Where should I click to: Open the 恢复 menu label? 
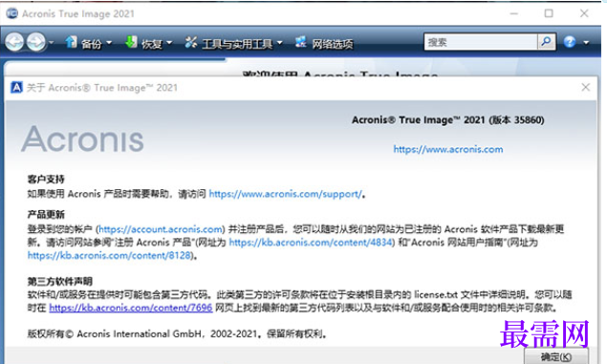pos(152,44)
